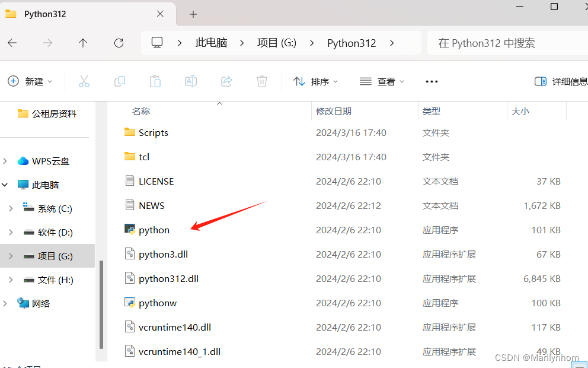The height and width of the screenshot is (368, 588).
Task: Click the LICENSE text document icon
Action: coord(130,180)
